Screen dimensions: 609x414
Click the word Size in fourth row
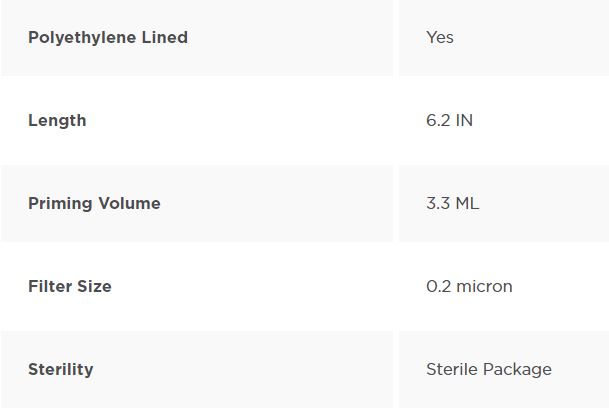[x=94, y=287]
